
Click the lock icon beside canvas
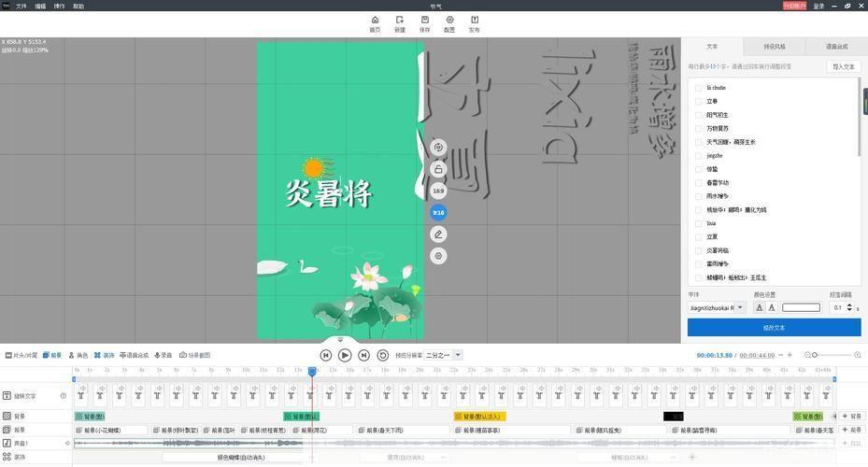438,169
